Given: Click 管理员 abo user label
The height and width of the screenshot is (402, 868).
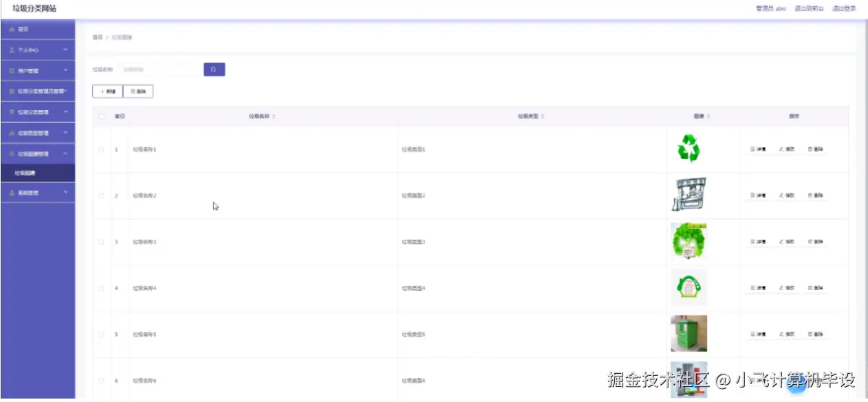Looking at the screenshot, I should [770, 9].
